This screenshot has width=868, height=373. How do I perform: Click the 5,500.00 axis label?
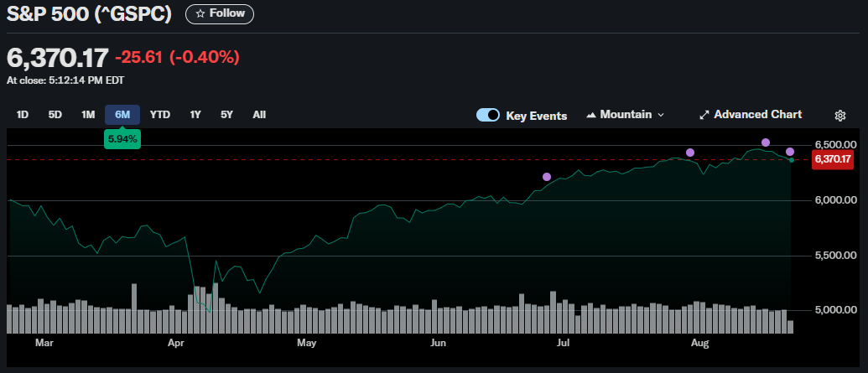(835, 255)
